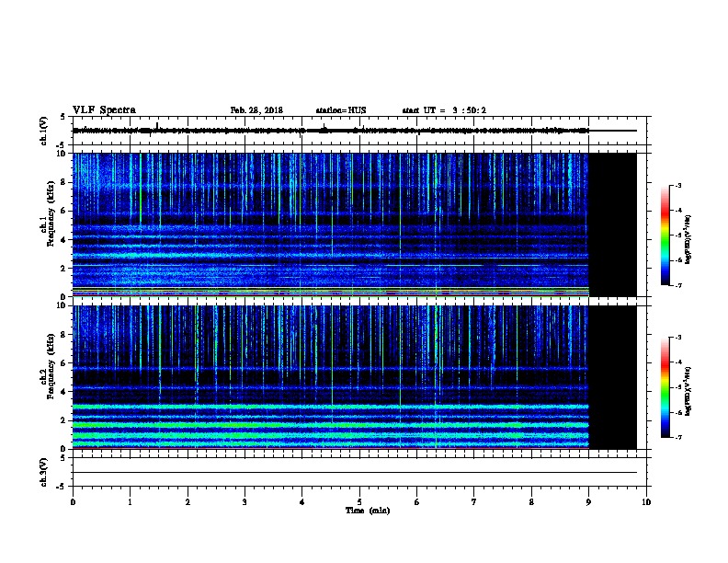728x563 pixels.
Task: Click the ch.1 spectrogram color scale bar
Action: (x=665, y=236)
